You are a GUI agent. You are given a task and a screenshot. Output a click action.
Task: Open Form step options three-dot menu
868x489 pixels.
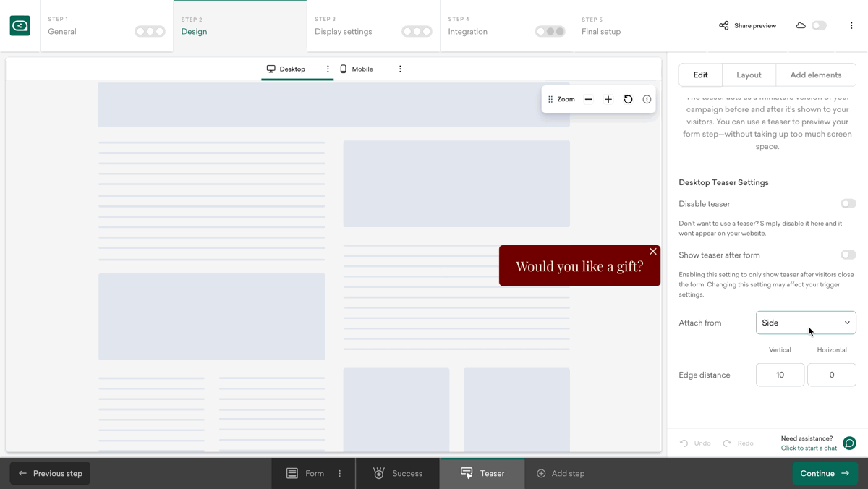340,474
